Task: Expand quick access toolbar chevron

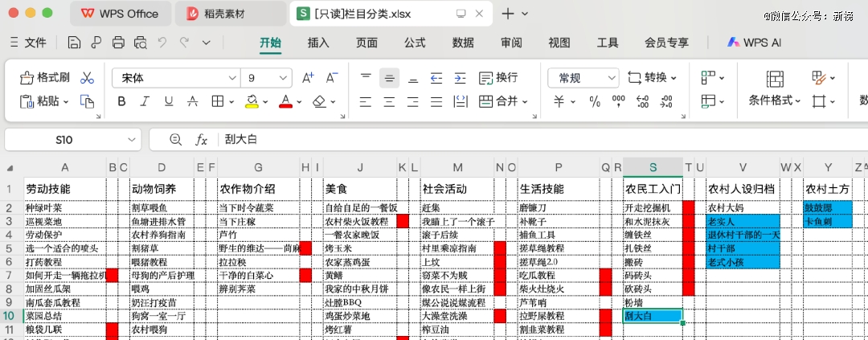Action: point(207,43)
